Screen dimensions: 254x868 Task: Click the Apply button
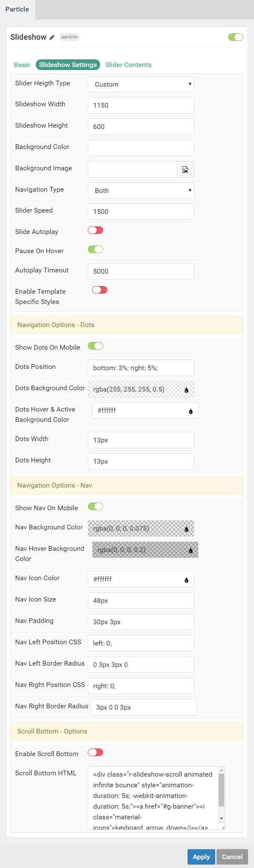(201, 856)
